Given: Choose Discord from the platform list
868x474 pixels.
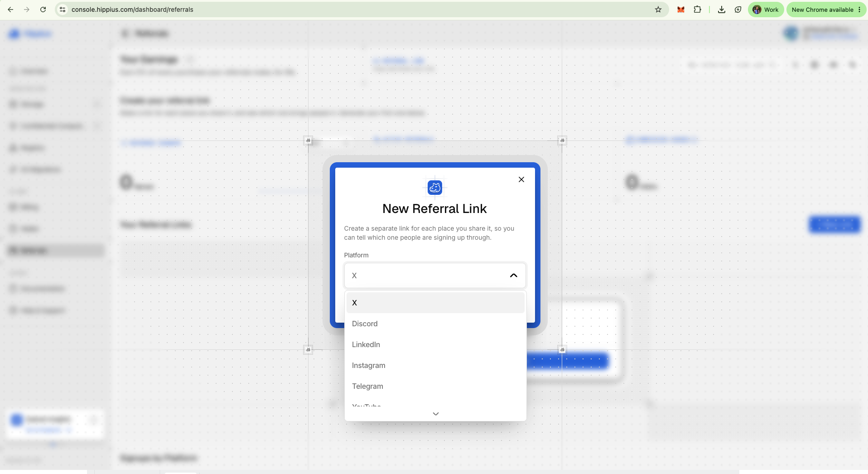Looking at the screenshot, I should tap(435, 324).
